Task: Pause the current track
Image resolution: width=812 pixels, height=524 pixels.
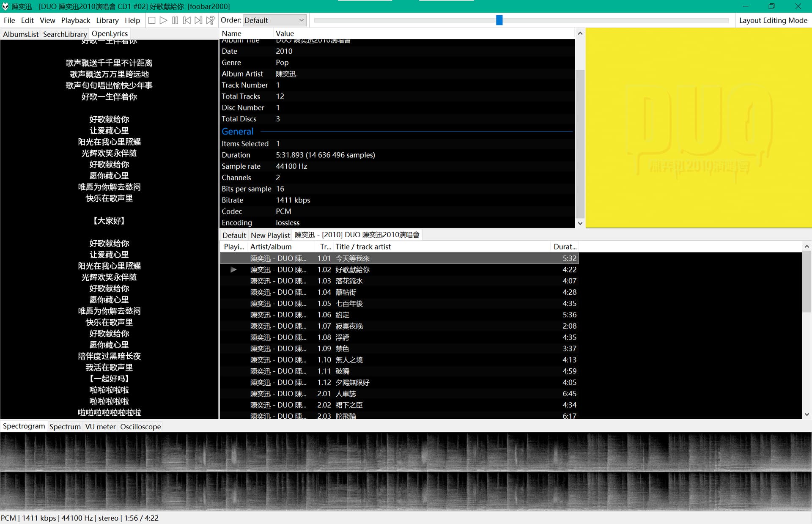Action: (175, 20)
